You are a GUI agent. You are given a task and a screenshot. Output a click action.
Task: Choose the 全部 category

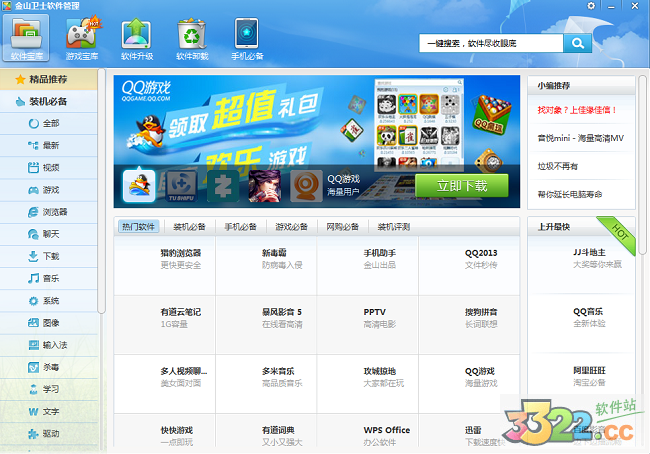(x=49, y=124)
